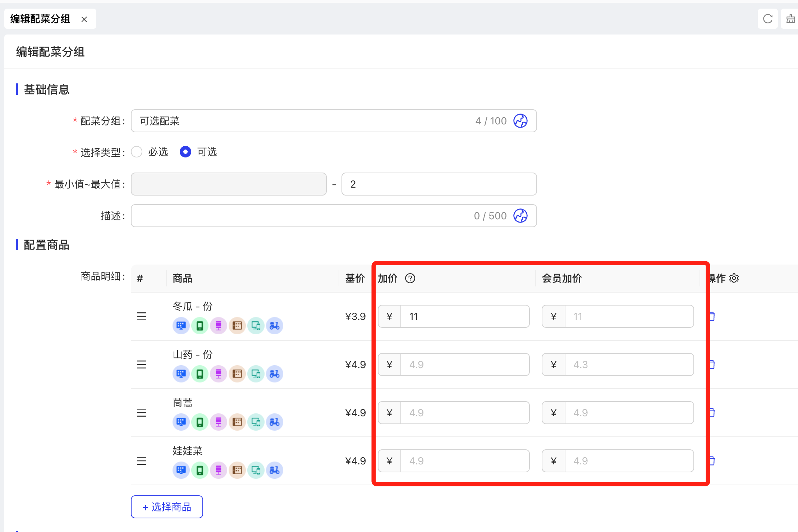This screenshot has height=532, width=798.
Task: Click the maximum value input field
Action: pyautogui.click(x=439, y=184)
